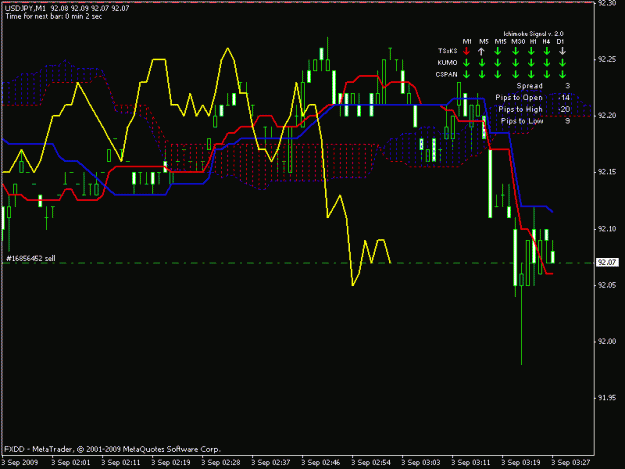Click the '3 Sep 03:11' time label

(471, 463)
